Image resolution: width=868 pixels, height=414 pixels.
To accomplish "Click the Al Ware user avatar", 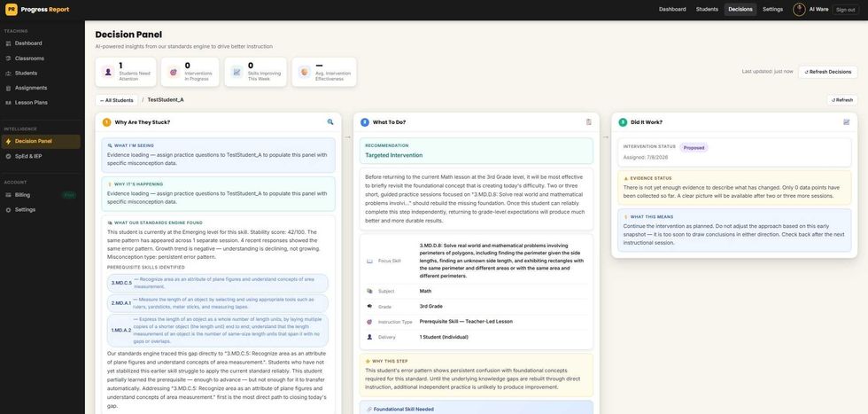I will [x=799, y=10].
